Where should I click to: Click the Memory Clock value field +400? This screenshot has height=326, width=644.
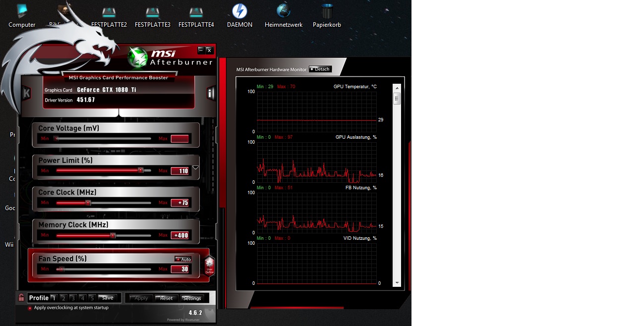pos(180,235)
